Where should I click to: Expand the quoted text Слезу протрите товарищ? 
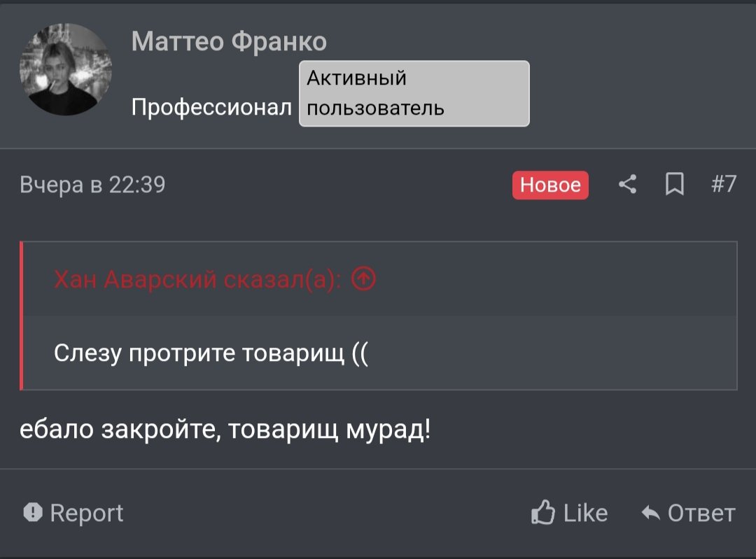coord(211,353)
